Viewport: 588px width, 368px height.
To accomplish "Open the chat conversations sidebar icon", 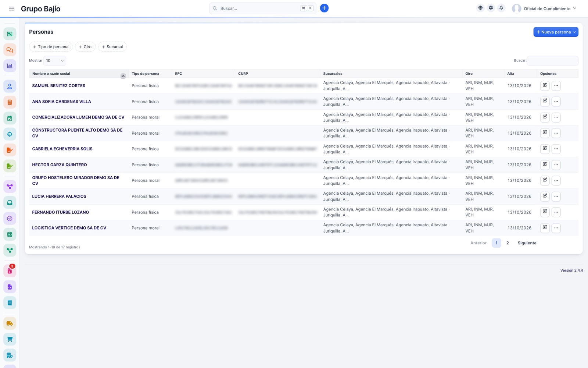I will tap(10, 50).
